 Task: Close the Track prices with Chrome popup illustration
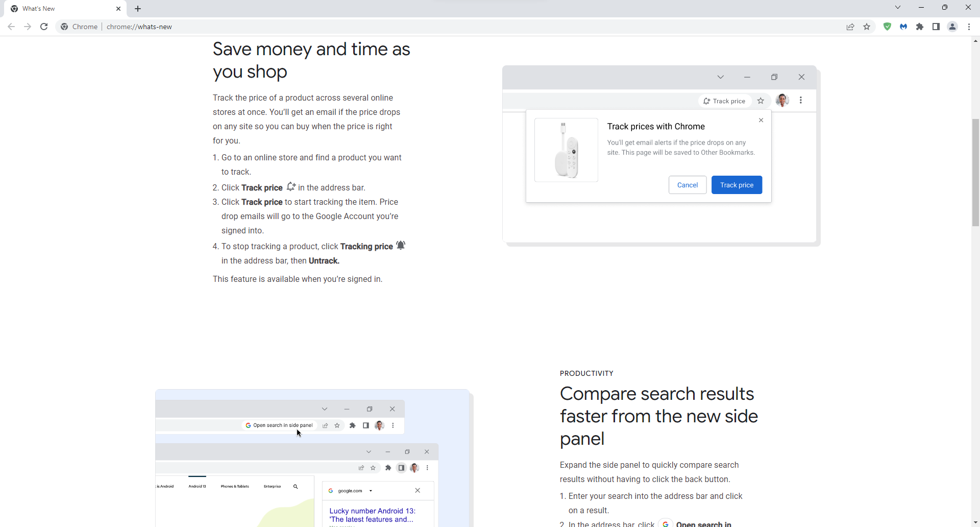pos(761,120)
